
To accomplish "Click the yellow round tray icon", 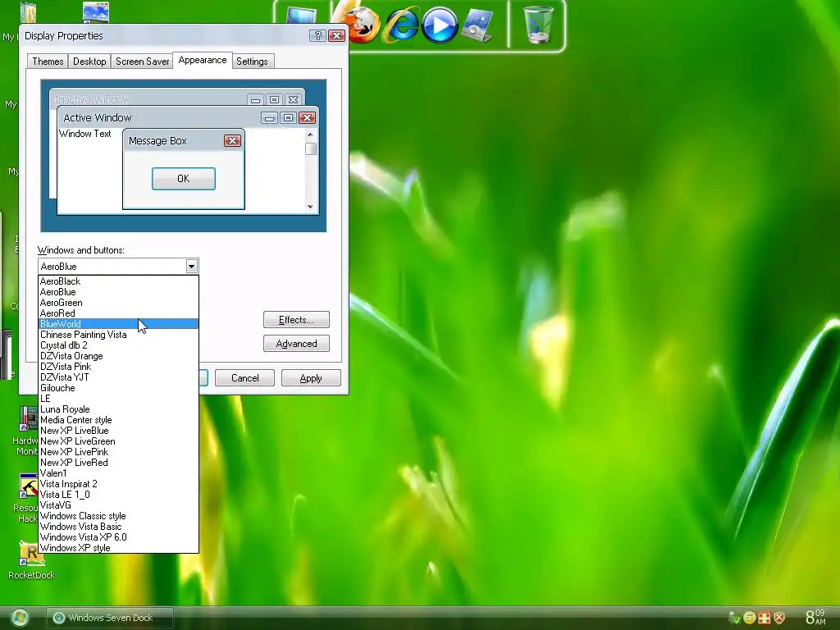I will (x=750, y=618).
